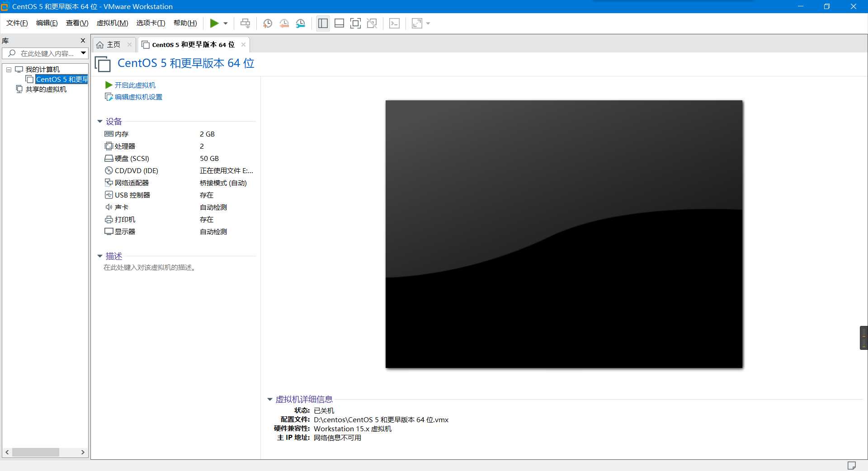Click the 显示器 display icon
868x471 pixels.
(108, 231)
